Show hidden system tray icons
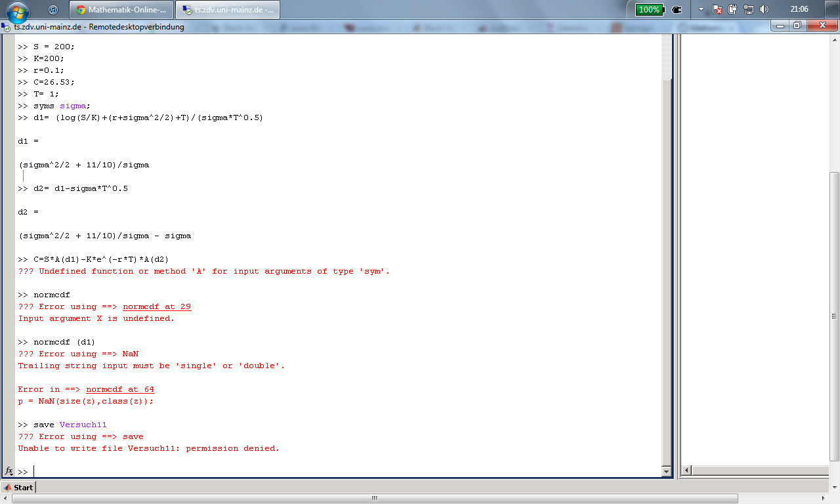The width and height of the screenshot is (840, 504). tap(701, 10)
